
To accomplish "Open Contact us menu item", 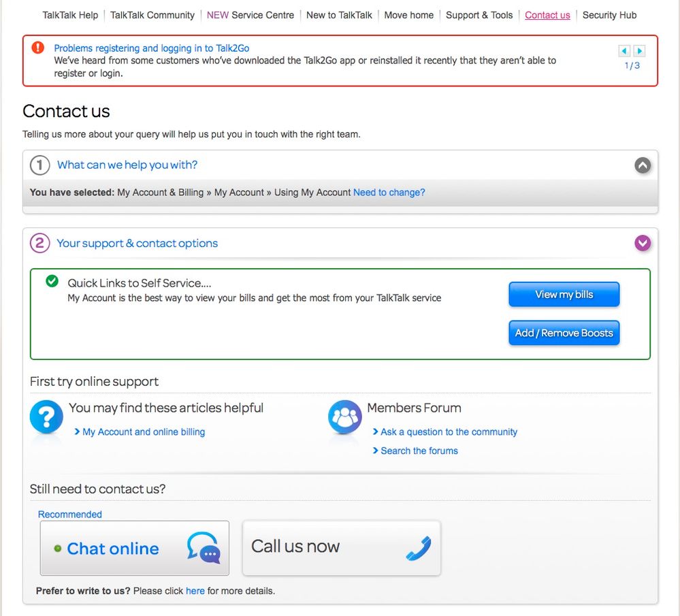I will coord(547,15).
